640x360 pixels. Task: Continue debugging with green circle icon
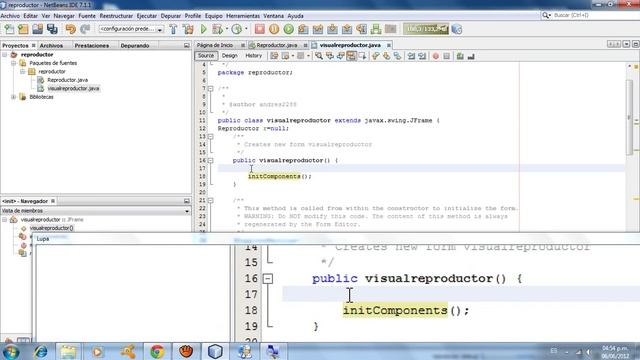point(289,29)
